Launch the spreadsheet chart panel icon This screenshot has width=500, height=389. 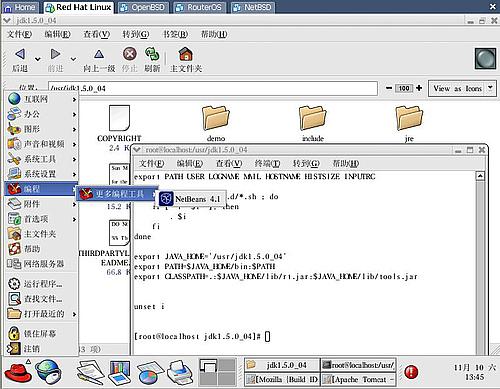[x=150, y=372]
